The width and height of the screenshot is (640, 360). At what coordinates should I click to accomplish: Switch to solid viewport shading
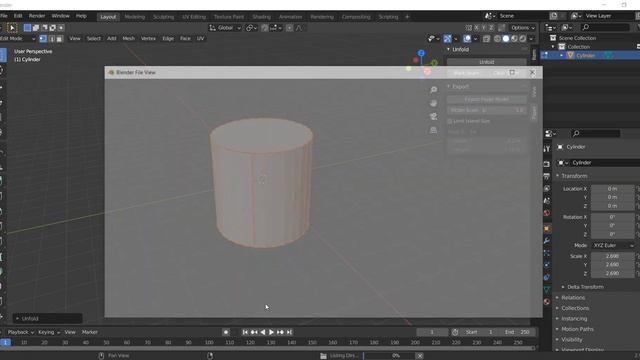[506, 39]
